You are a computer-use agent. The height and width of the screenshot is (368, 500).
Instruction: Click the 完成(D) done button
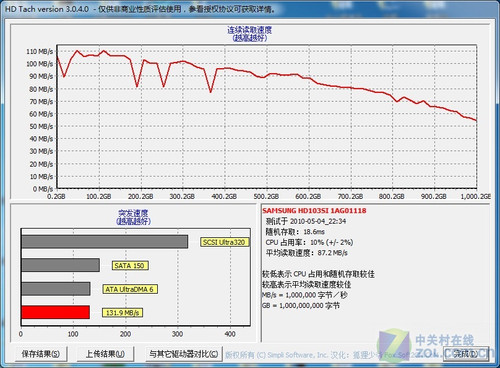pyautogui.click(x=466, y=354)
